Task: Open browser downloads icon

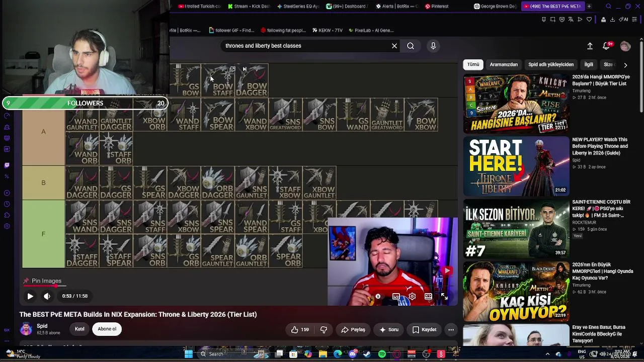Action: point(612,20)
